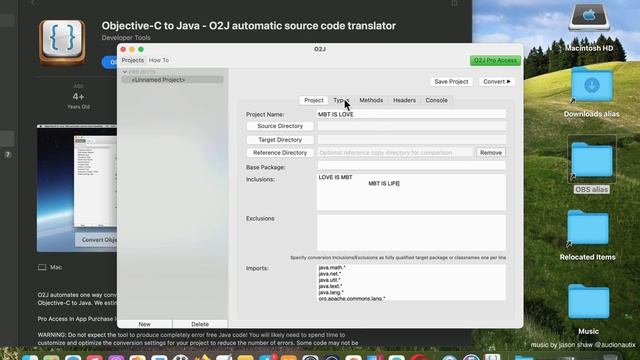The height and width of the screenshot is (360, 640).
Task: Click the O2J Pro Access button
Action: pyautogui.click(x=495, y=60)
